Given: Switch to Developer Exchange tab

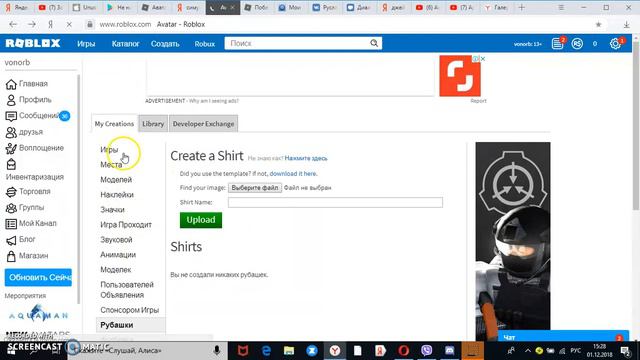Looking at the screenshot, I should [x=203, y=124].
